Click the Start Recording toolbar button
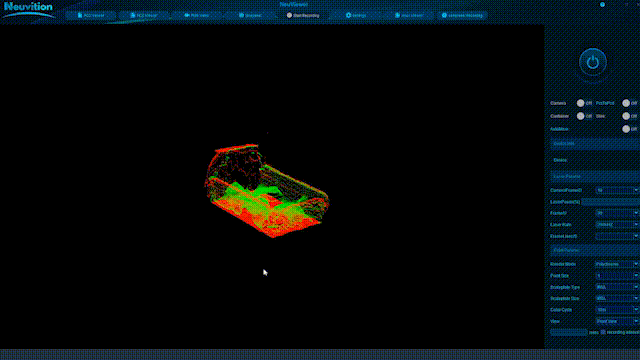This screenshot has width=640, height=360. coord(303,16)
